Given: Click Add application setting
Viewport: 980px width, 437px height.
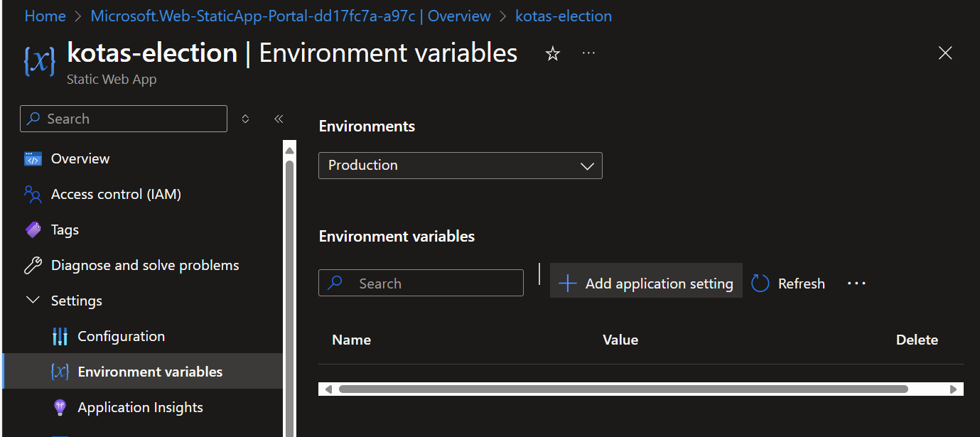Looking at the screenshot, I should pos(646,284).
